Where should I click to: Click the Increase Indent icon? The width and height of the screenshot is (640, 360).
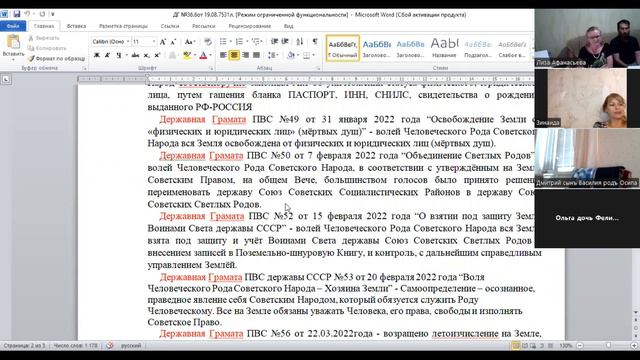coord(285,42)
